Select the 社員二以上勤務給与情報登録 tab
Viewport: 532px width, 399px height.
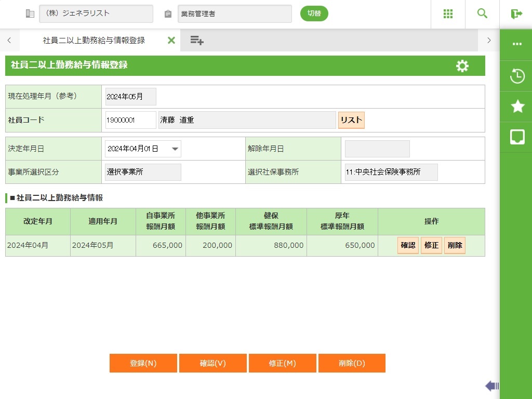click(x=94, y=41)
